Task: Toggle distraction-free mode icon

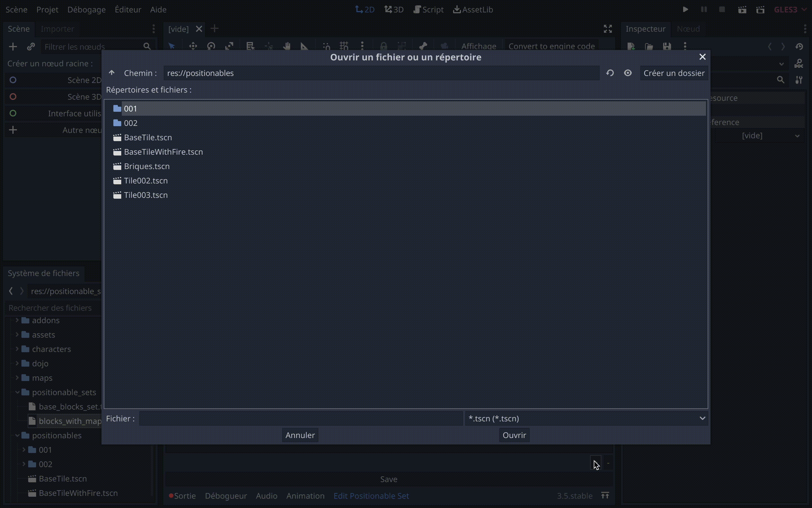Action: coord(608,29)
